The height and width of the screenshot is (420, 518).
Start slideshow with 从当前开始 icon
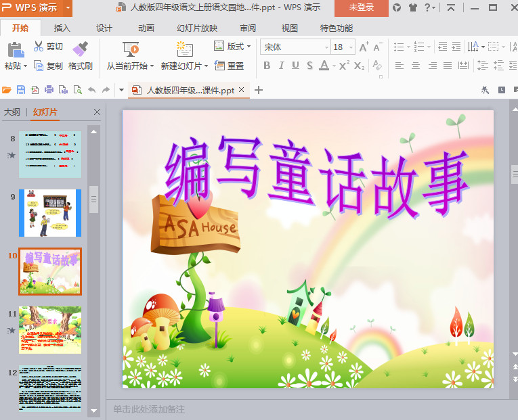pyautogui.click(x=131, y=49)
